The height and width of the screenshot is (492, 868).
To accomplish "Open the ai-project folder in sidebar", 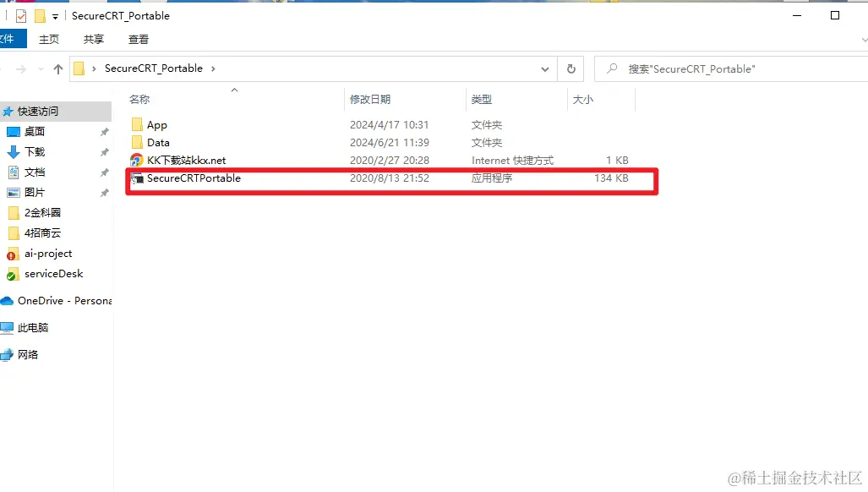I will (48, 254).
